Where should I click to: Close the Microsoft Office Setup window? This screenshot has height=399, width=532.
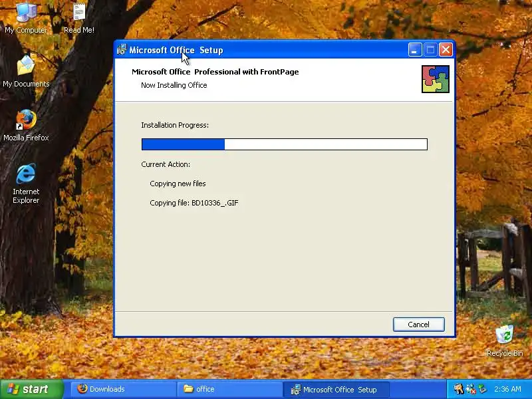[446, 50]
